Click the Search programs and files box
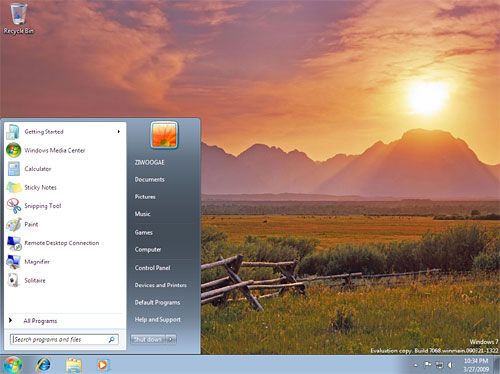This screenshot has width=500, height=374. coord(64,339)
